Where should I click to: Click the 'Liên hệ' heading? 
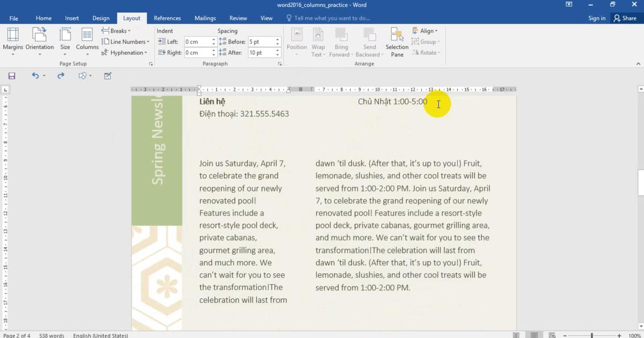tap(212, 101)
